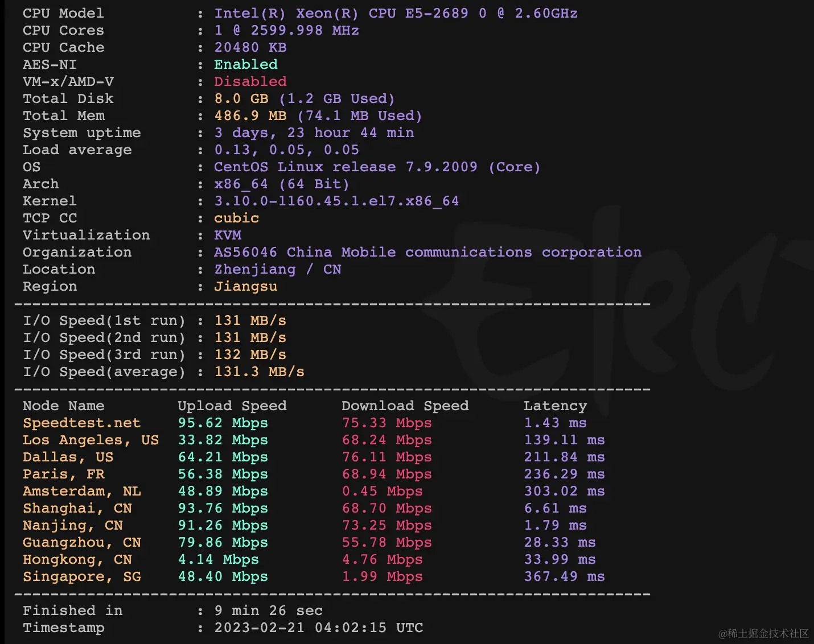Select Dallas latency 211.84 ms
The height and width of the screenshot is (644, 814).
coord(564,457)
